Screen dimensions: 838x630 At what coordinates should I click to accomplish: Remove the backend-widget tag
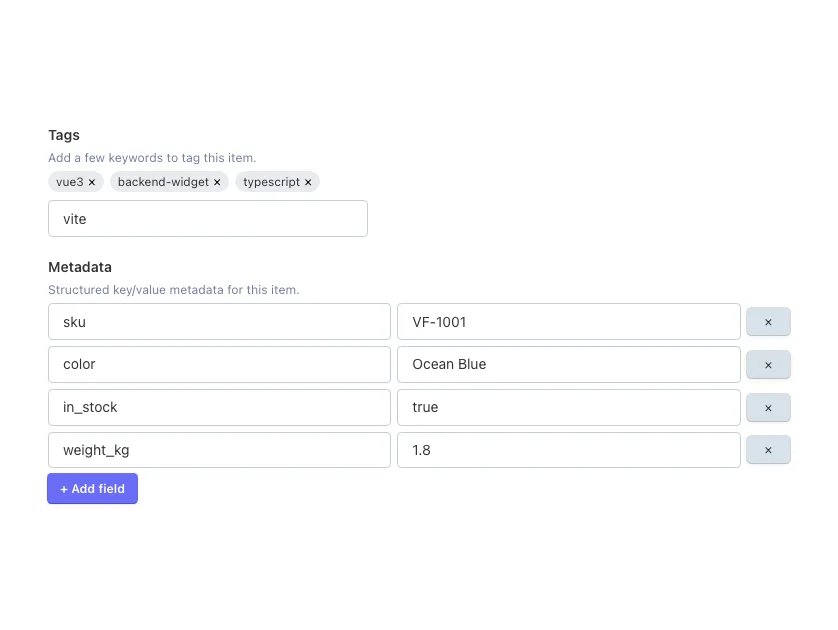pyautogui.click(x=217, y=182)
